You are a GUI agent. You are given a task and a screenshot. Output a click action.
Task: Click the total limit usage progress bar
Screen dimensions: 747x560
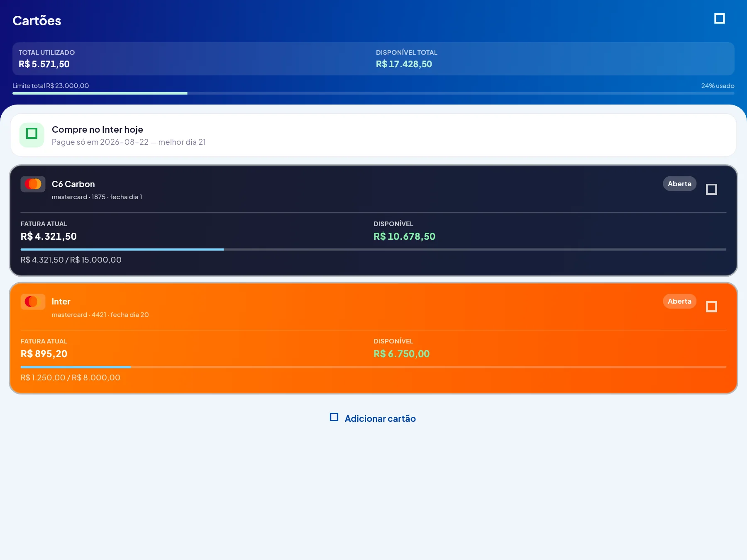click(373, 93)
